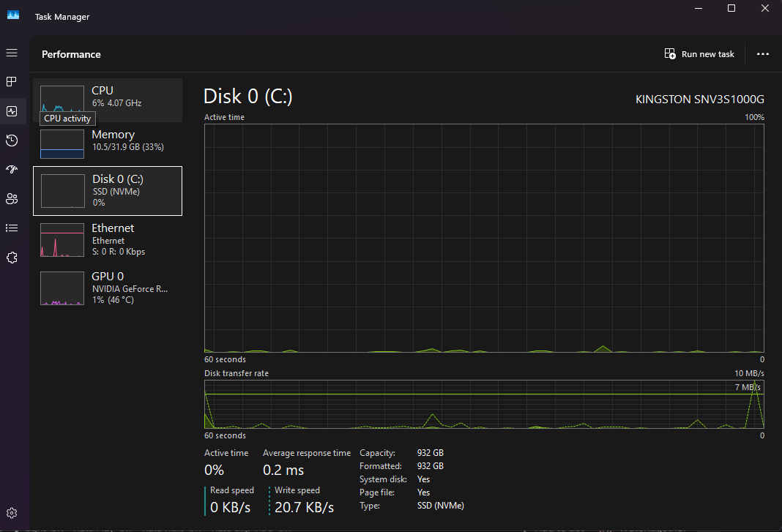Open Task Manager settings gear
The height and width of the screenshot is (532, 782).
(12, 513)
